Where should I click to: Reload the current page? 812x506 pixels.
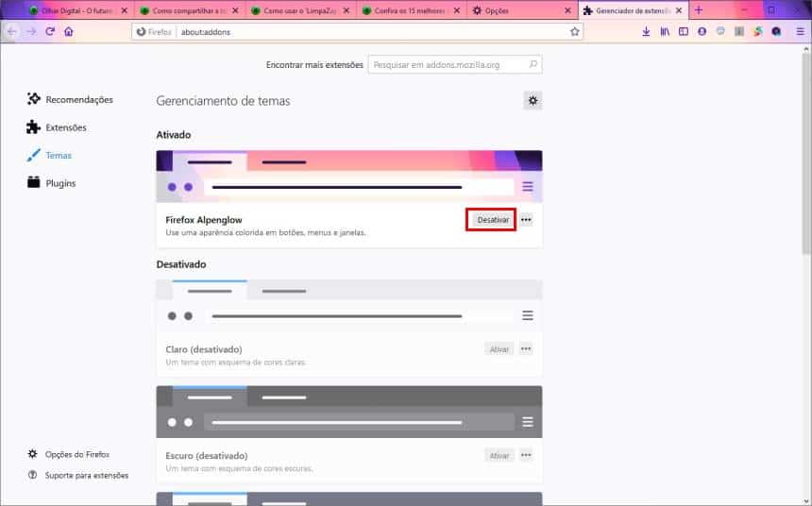[x=50, y=31]
